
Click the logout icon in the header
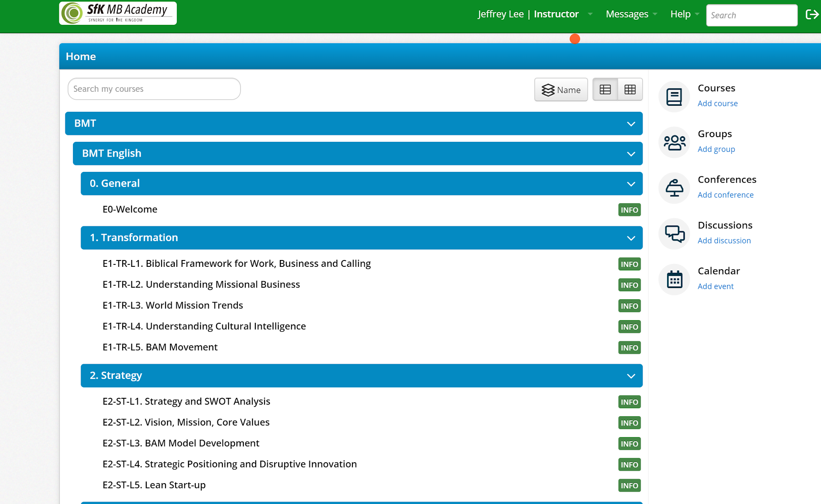click(x=812, y=15)
